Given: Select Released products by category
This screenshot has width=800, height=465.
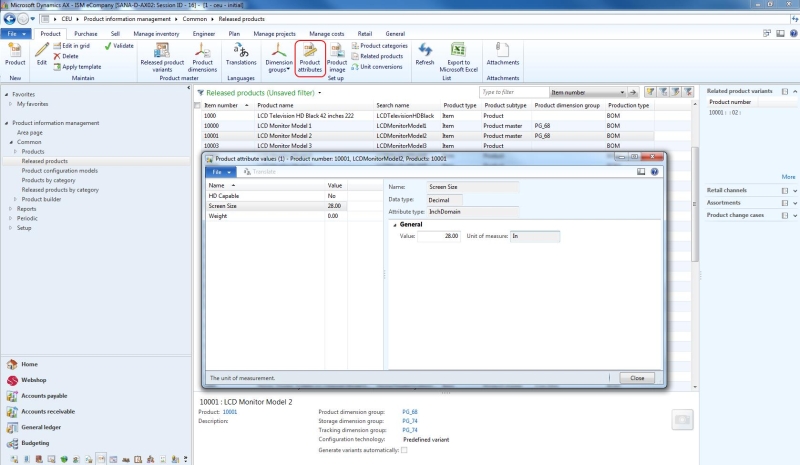Looking at the screenshot, I should click(60, 190).
